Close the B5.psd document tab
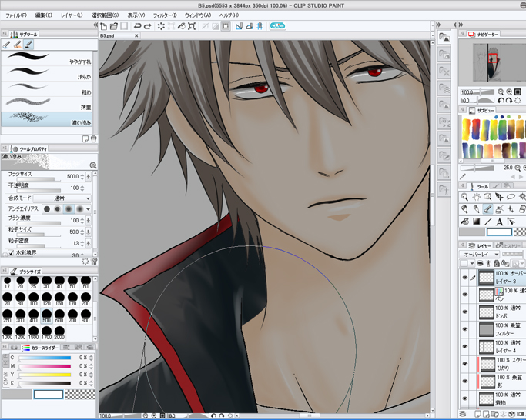Viewport: 526px width, 420px height. pyautogui.click(x=136, y=35)
